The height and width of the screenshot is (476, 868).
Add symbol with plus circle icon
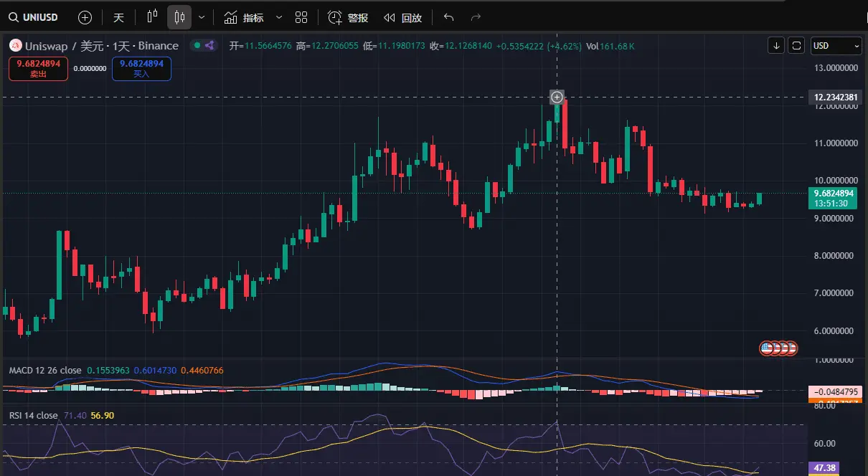click(85, 16)
